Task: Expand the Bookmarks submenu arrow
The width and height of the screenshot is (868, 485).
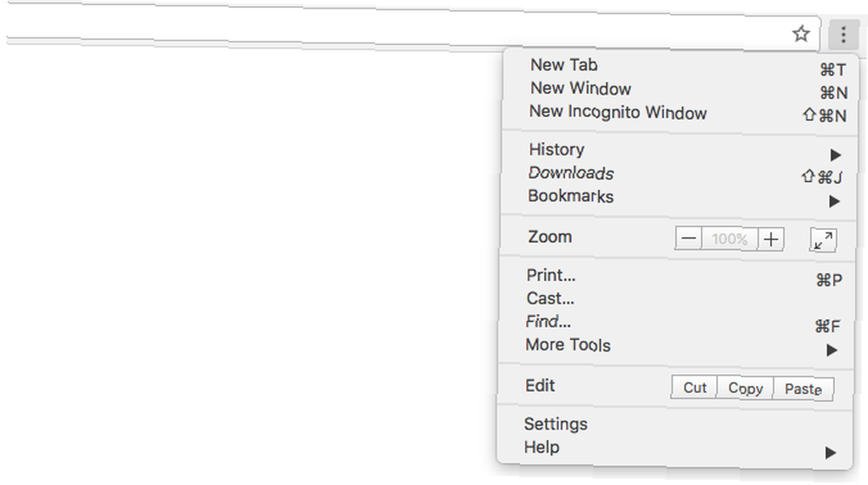Action: (x=834, y=201)
